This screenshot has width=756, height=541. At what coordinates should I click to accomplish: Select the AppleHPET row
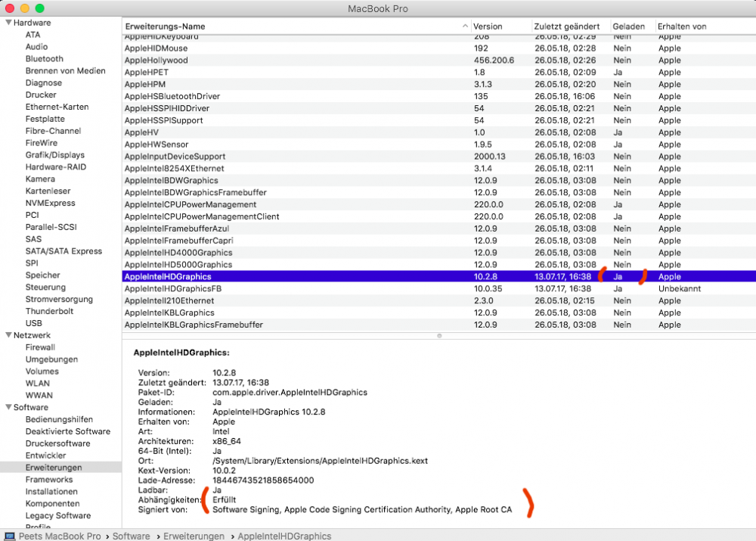coord(438,73)
